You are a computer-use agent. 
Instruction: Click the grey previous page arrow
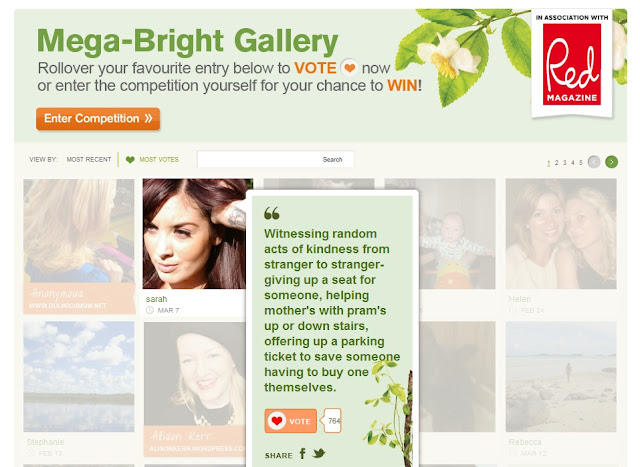594,162
